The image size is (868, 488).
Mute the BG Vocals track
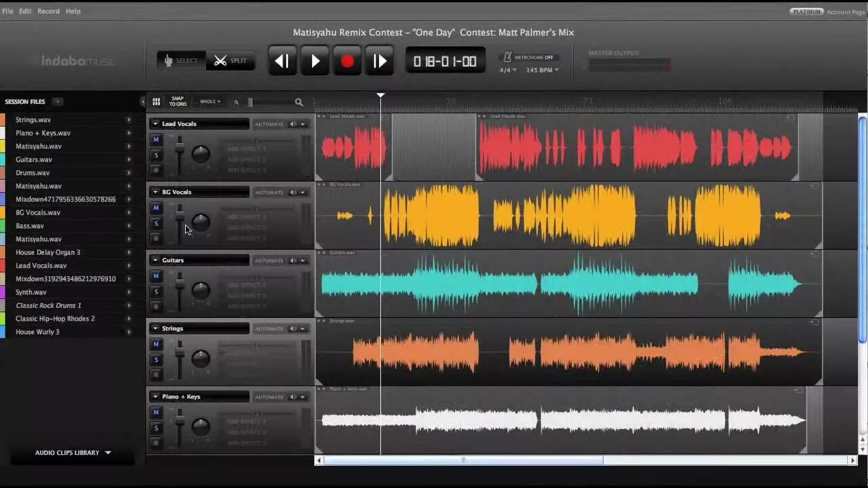click(x=156, y=208)
